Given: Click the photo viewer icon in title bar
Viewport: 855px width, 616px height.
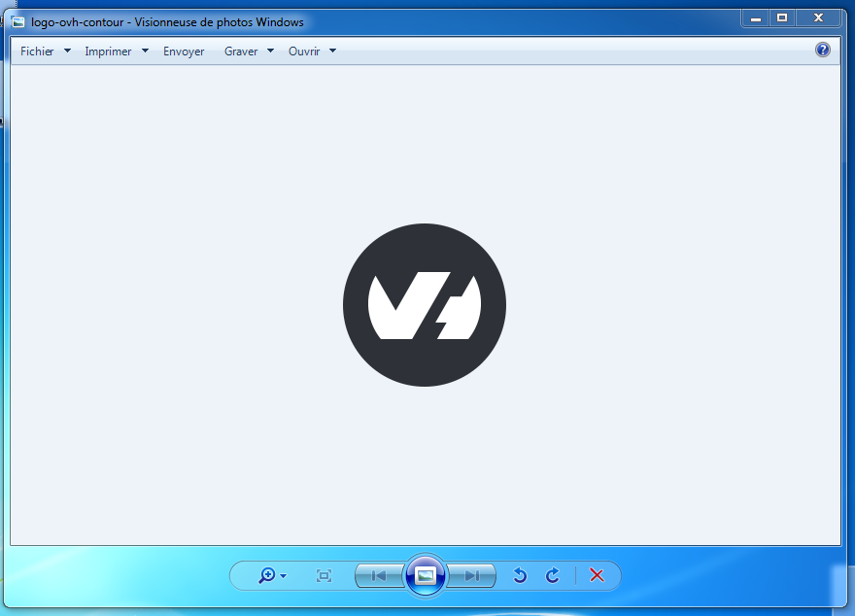Looking at the screenshot, I should pyautogui.click(x=18, y=22).
